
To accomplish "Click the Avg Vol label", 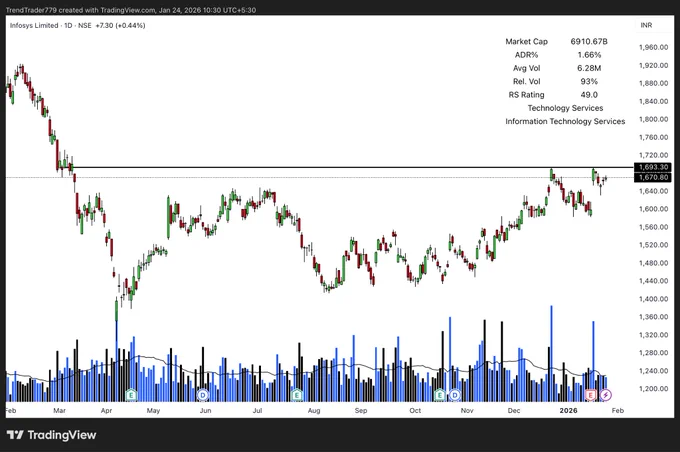I will click(x=526, y=68).
